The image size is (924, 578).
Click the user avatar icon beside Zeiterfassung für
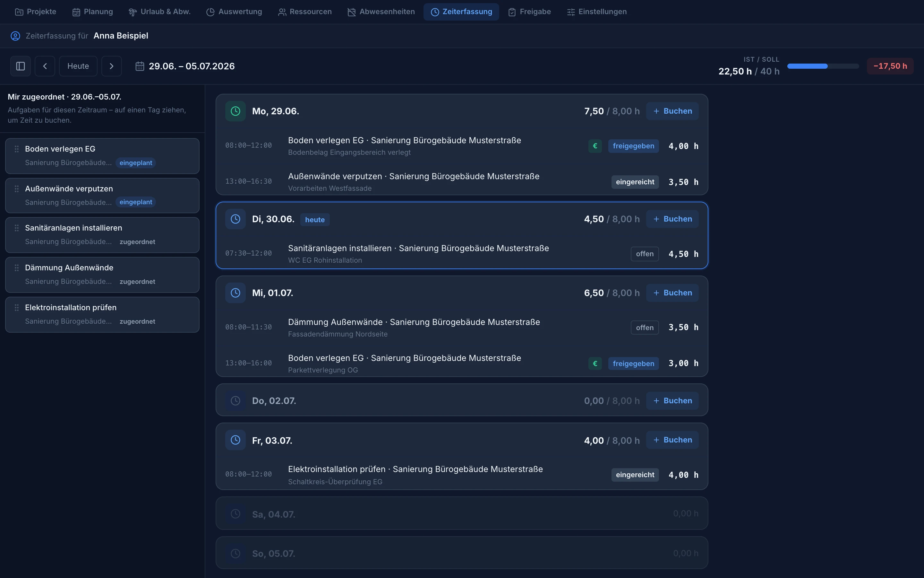click(15, 36)
